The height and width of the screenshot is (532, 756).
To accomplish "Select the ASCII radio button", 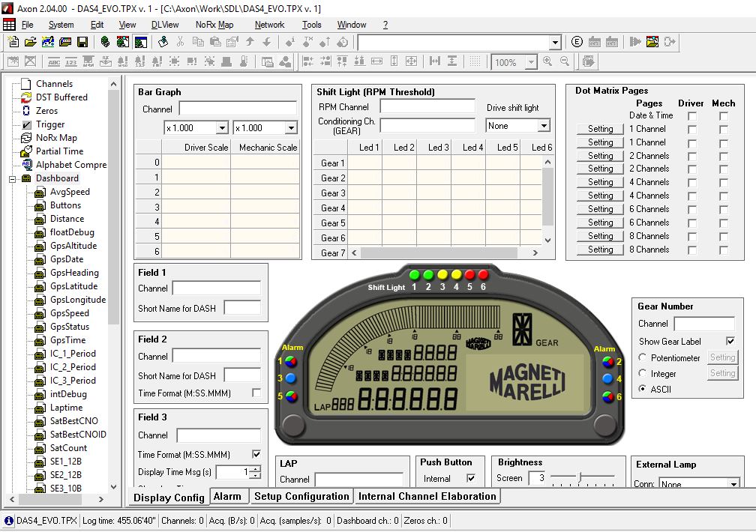I will (x=642, y=389).
